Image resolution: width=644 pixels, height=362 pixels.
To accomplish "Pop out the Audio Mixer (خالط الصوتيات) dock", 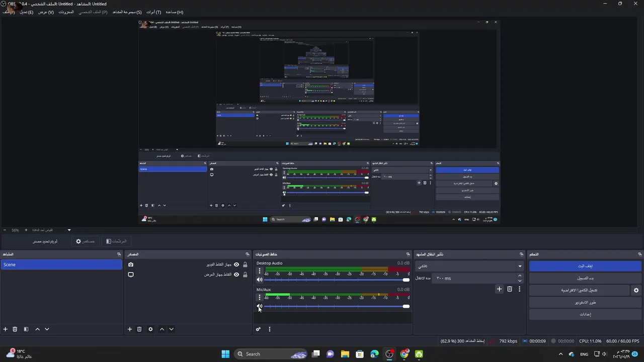I will [x=408, y=254].
